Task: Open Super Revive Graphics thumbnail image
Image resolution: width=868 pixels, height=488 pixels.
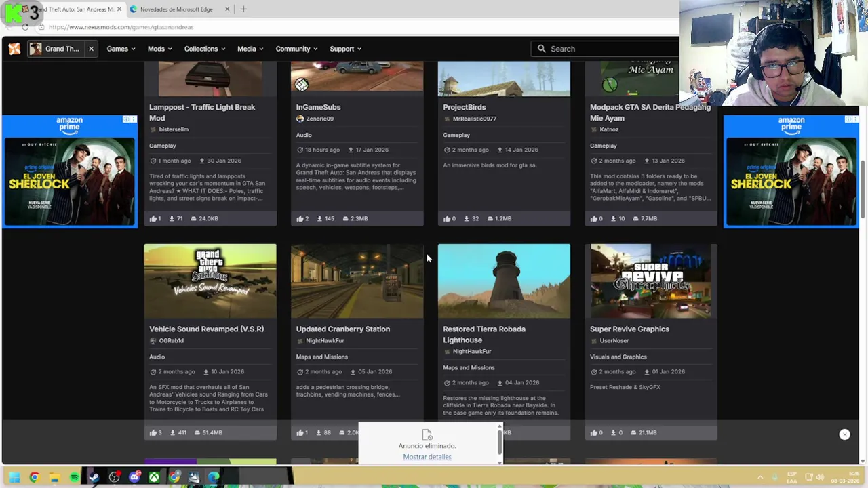Action: click(x=651, y=281)
